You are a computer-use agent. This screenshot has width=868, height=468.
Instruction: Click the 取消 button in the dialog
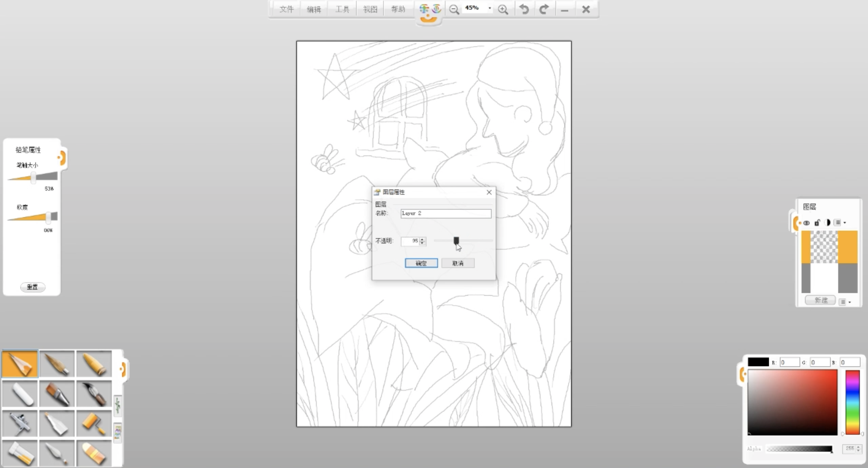[x=458, y=263]
